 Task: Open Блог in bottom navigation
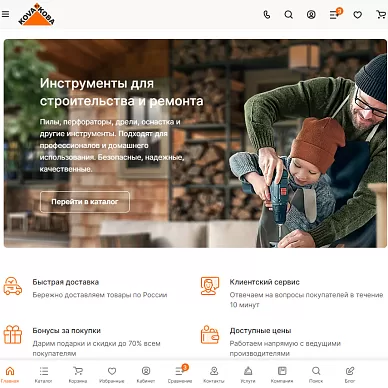350,374
